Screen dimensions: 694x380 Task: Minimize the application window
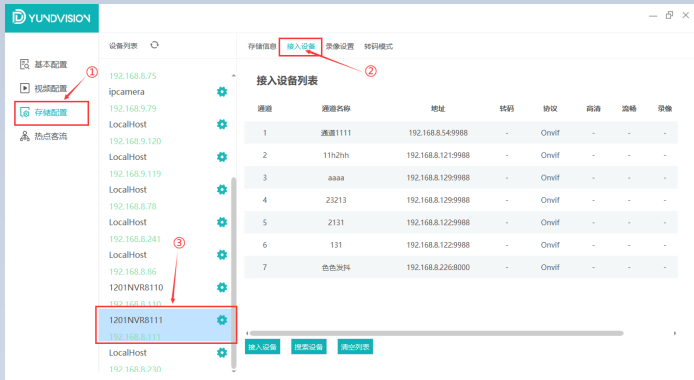[653, 16]
